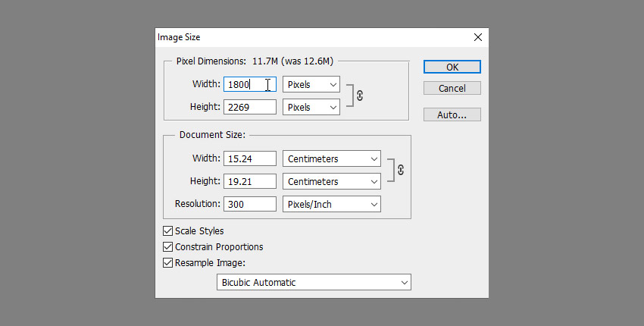Toggle the Scale Styles checkbox

point(167,231)
